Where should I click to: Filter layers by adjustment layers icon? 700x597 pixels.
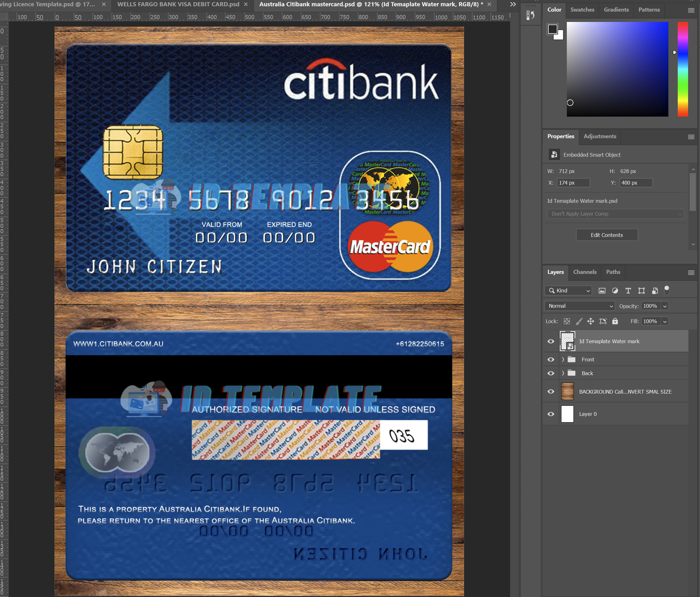[x=615, y=291]
